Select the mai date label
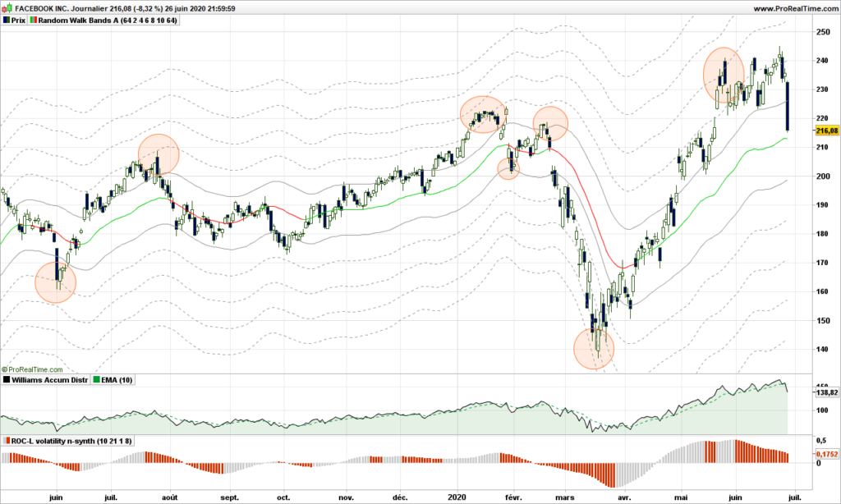 click(x=681, y=497)
